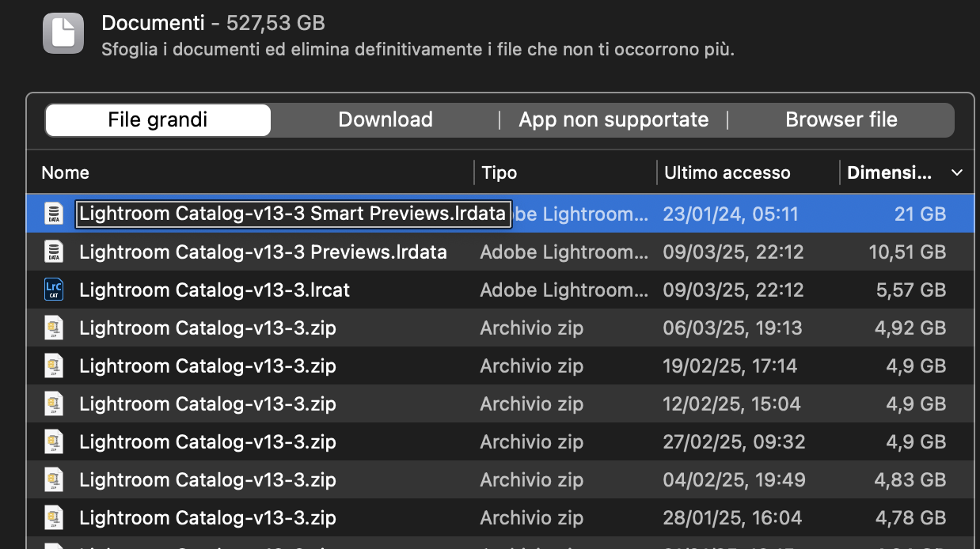This screenshot has width=980, height=549.
Task: Click the 4,83 GB size value
Action: click(910, 479)
